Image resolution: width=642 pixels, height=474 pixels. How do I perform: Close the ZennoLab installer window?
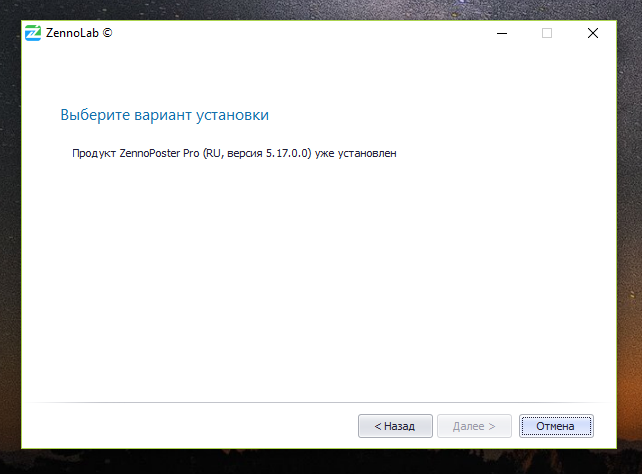tap(593, 33)
